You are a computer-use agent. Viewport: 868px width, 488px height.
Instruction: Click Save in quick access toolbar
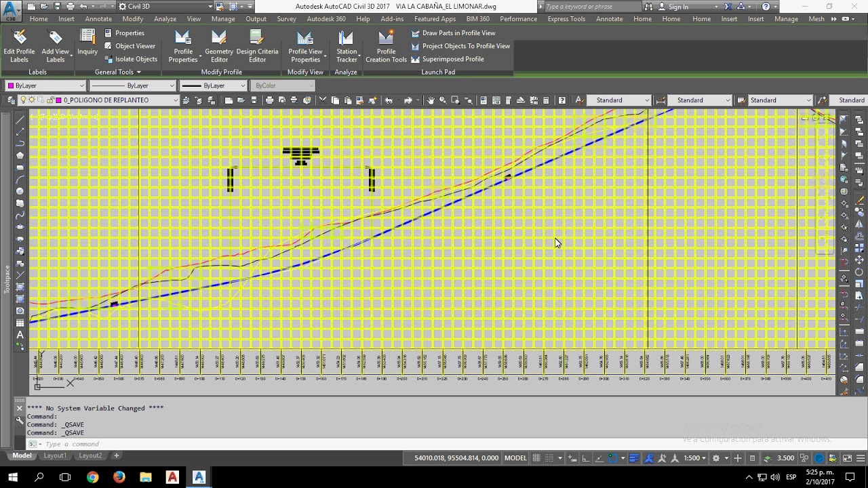coord(57,6)
